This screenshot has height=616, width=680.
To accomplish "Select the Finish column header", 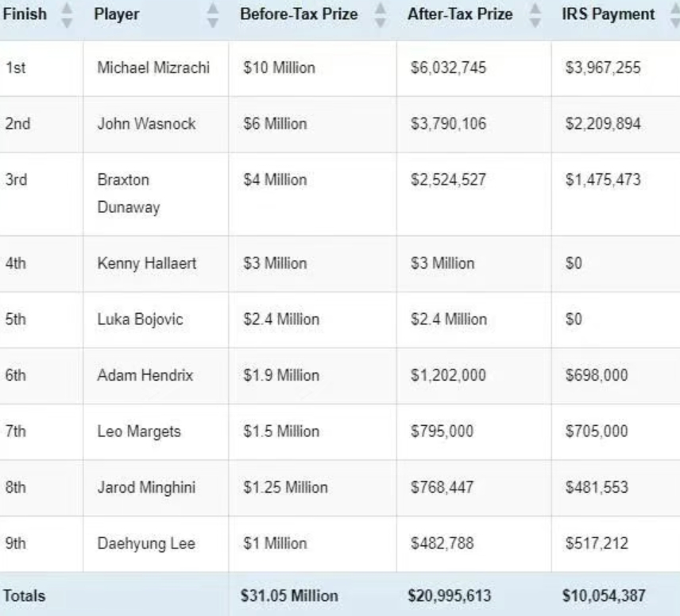I will [x=25, y=14].
